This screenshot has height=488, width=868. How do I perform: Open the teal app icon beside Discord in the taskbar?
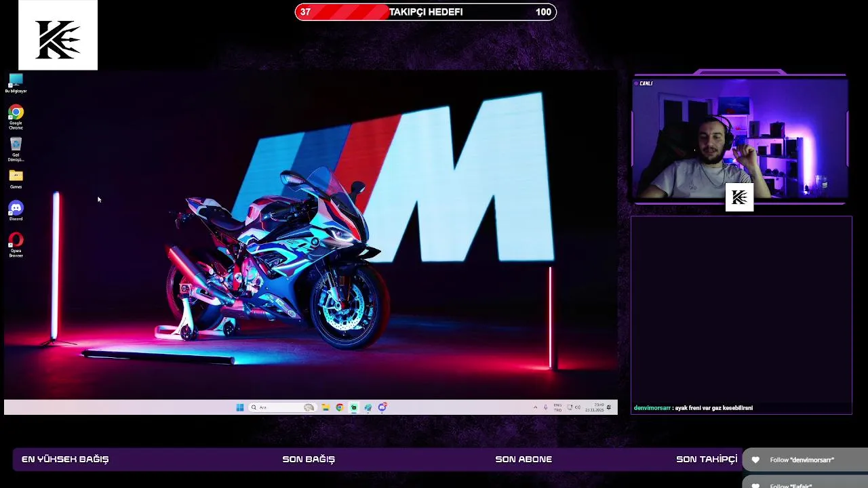(x=368, y=407)
